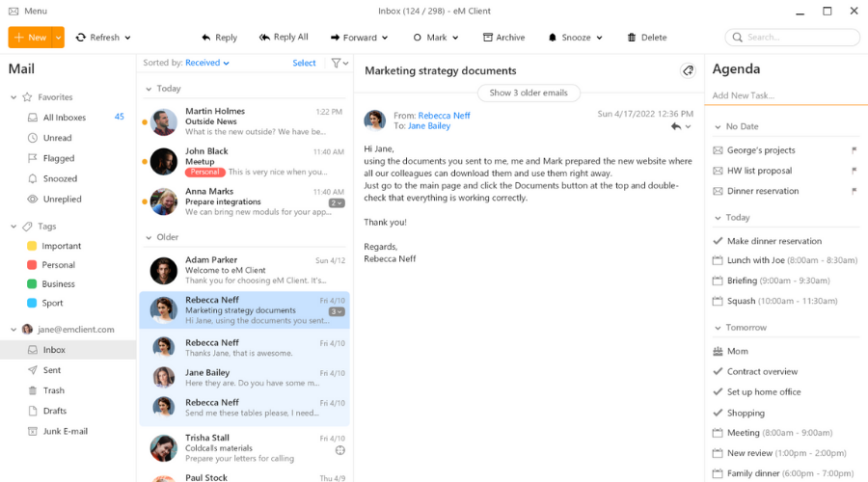868x482 pixels.
Task: Toggle the Set up home office checkmark
Action: [x=718, y=391]
